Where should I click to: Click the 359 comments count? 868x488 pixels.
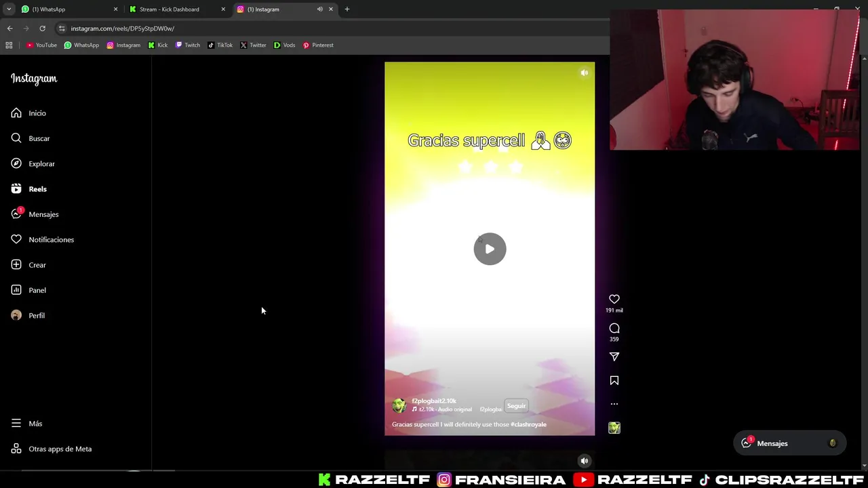point(614,340)
